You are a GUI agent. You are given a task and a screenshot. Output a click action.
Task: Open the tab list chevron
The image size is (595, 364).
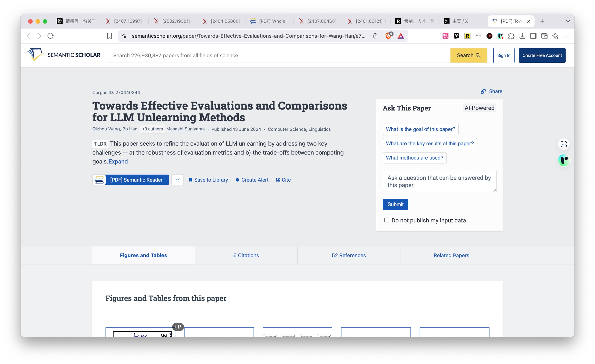pyautogui.click(x=568, y=21)
